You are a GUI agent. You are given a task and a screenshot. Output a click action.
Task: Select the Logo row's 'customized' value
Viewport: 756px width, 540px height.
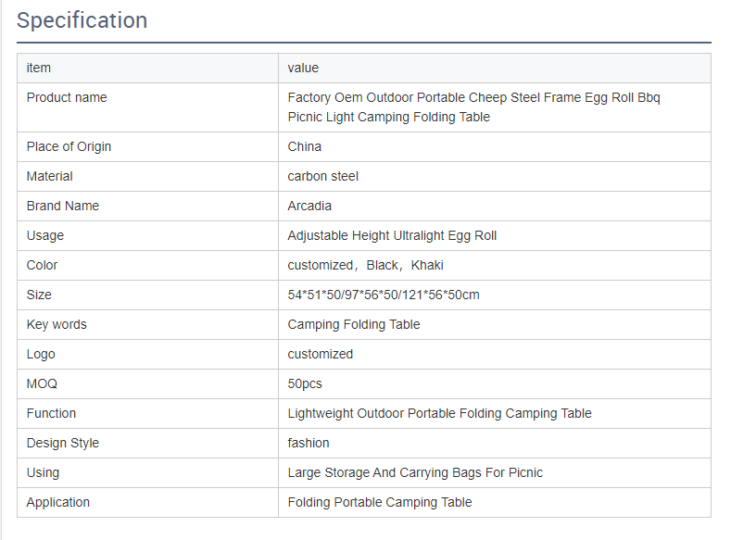click(320, 354)
